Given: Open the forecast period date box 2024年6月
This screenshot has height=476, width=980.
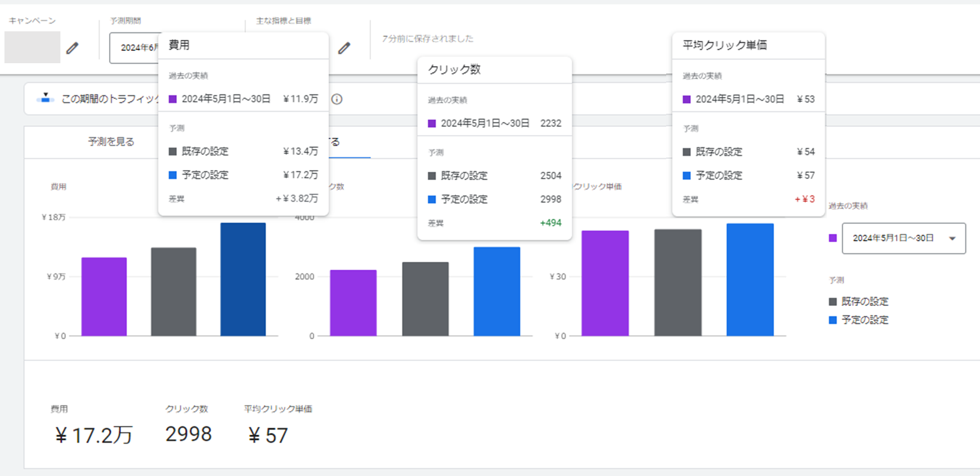Looking at the screenshot, I should [134, 48].
